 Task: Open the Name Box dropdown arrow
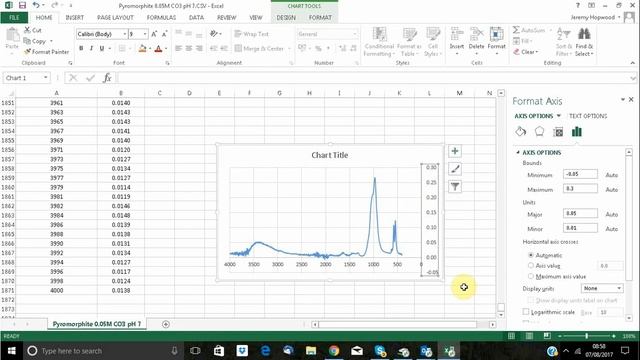coord(45,78)
